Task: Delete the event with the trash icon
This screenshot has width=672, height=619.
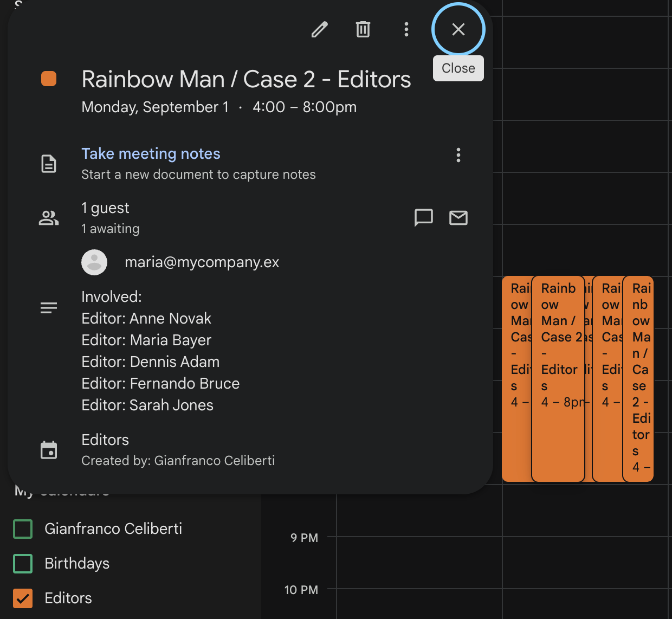Action: click(x=363, y=29)
